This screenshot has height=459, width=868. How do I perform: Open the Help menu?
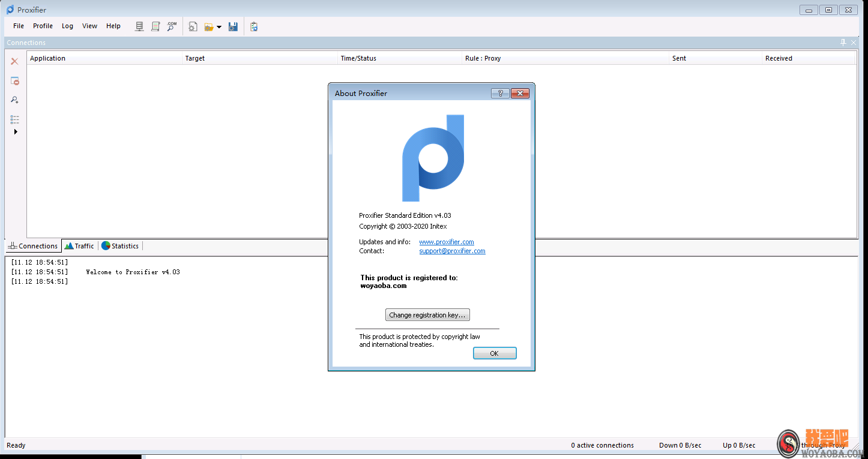[x=113, y=26]
